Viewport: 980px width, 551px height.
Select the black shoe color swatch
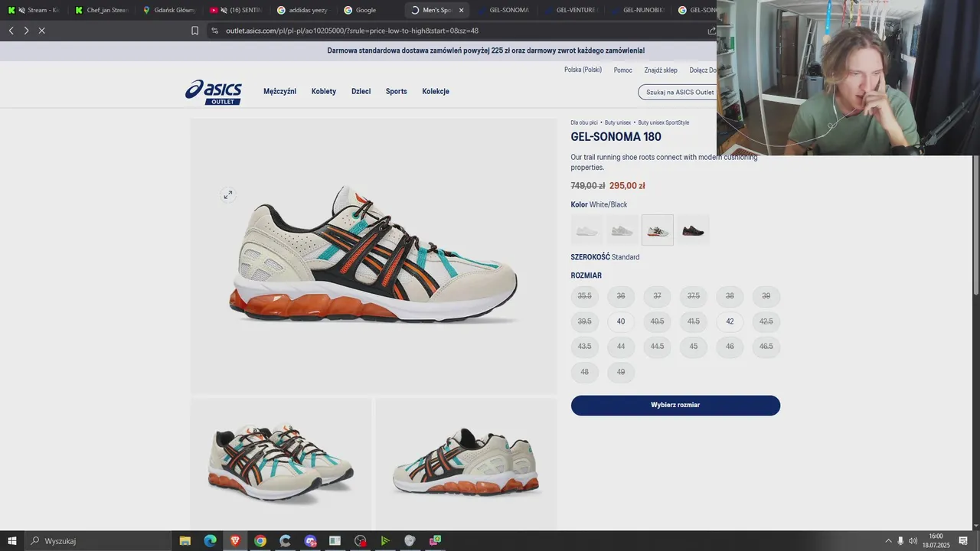(693, 230)
